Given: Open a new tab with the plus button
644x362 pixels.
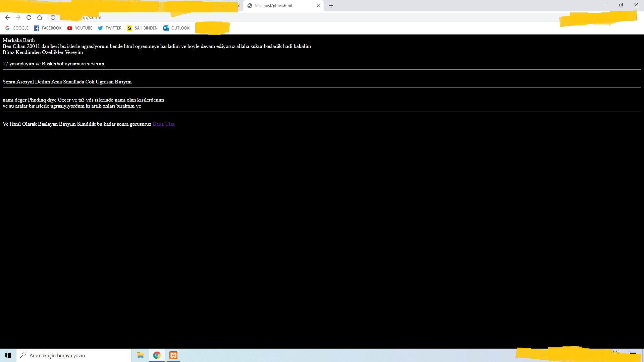Looking at the screenshot, I should tap(331, 6).
